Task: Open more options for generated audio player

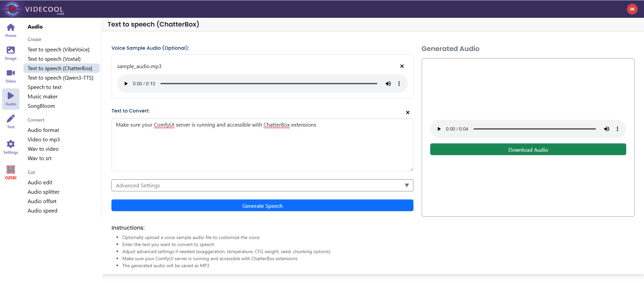Action: point(617,129)
